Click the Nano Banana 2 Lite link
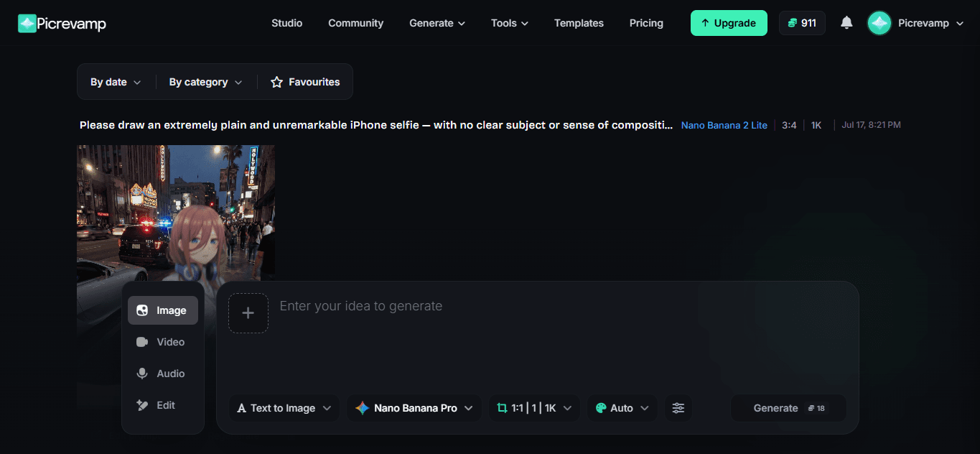The height and width of the screenshot is (454, 980). click(724, 125)
